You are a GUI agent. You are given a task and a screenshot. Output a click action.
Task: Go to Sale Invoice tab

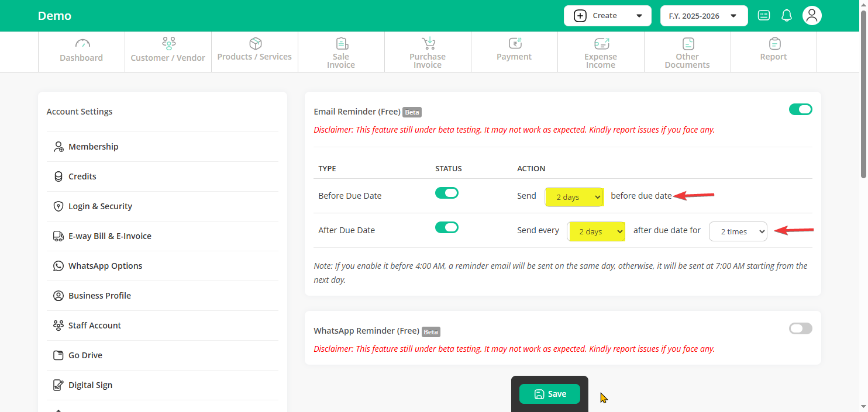tap(341, 51)
